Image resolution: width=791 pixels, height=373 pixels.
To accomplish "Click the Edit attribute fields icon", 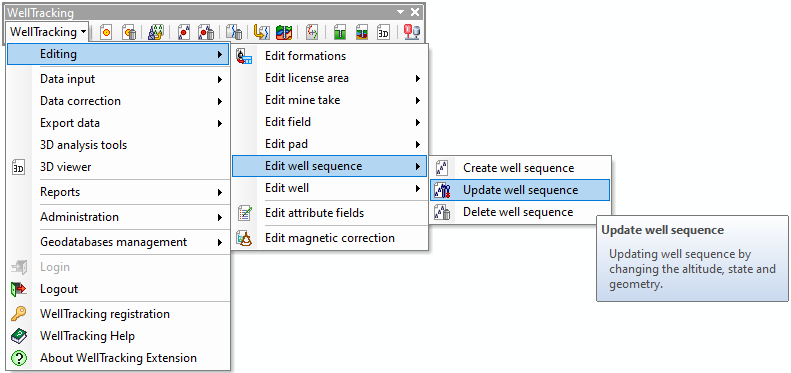I will click(x=244, y=213).
